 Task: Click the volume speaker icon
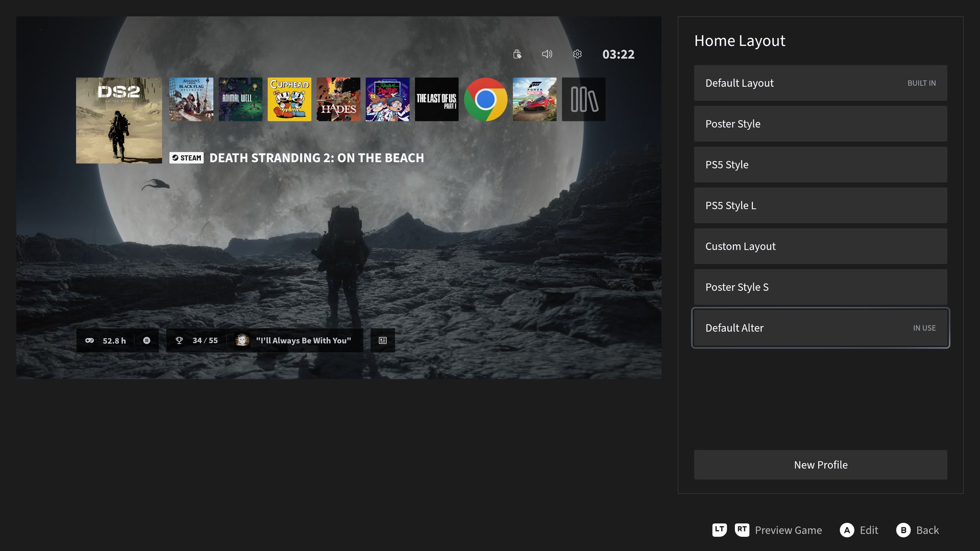pyautogui.click(x=547, y=54)
